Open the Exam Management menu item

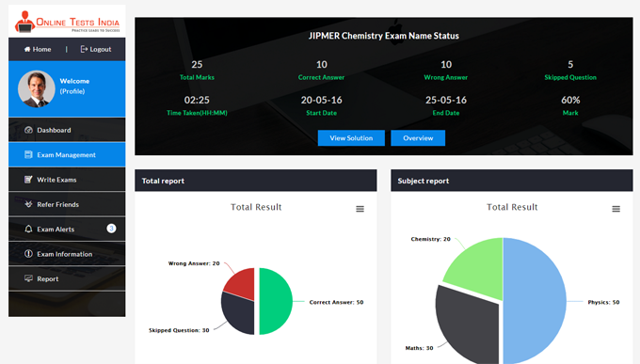click(67, 154)
